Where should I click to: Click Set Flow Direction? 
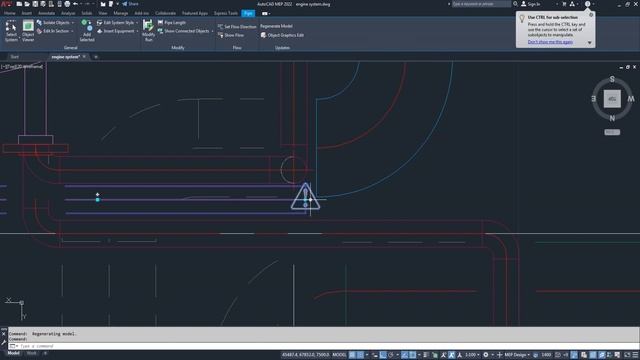[237, 27]
